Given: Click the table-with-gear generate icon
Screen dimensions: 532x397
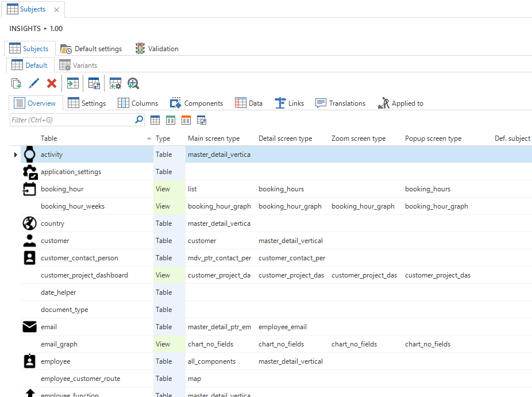Looking at the screenshot, I should [x=115, y=83].
